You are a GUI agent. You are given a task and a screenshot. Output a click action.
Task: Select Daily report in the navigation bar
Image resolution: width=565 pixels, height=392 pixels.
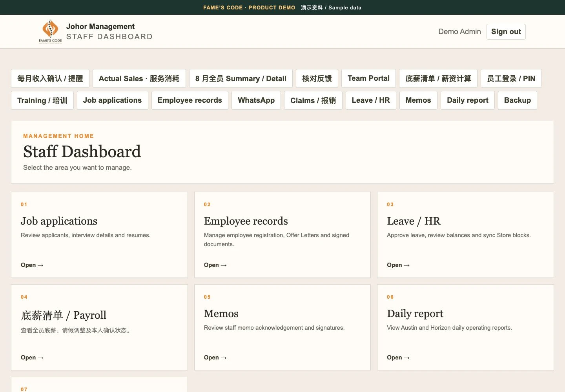coord(468,100)
